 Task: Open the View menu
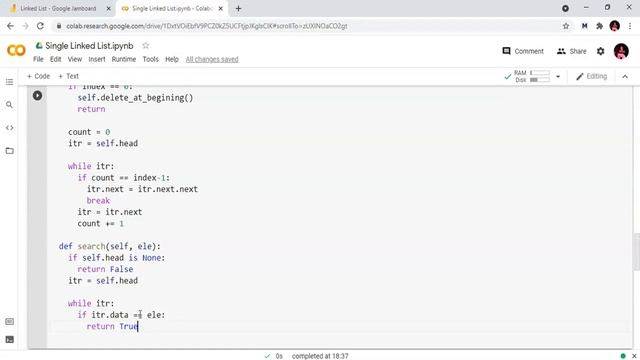pyautogui.click(x=75, y=59)
